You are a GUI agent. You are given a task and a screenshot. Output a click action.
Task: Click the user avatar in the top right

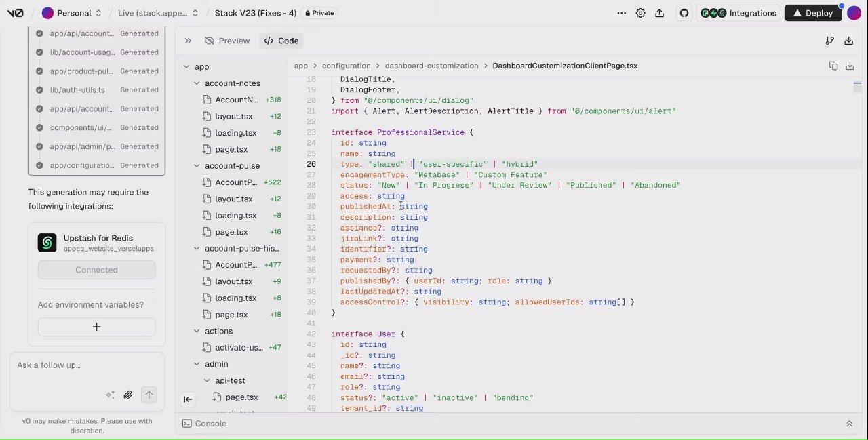point(854,13)
